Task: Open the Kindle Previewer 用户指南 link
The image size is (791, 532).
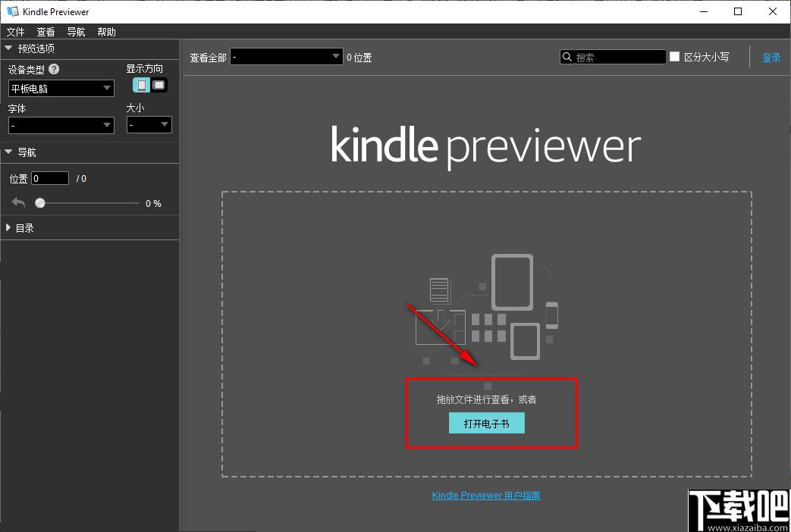Action: (x=486, y=495)
